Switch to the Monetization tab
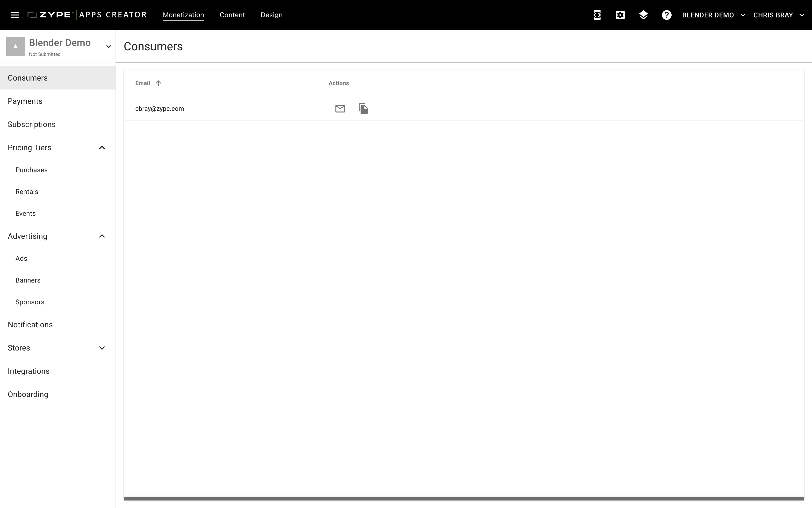This screenshot has height=508, width=812. tap(183, 15)
